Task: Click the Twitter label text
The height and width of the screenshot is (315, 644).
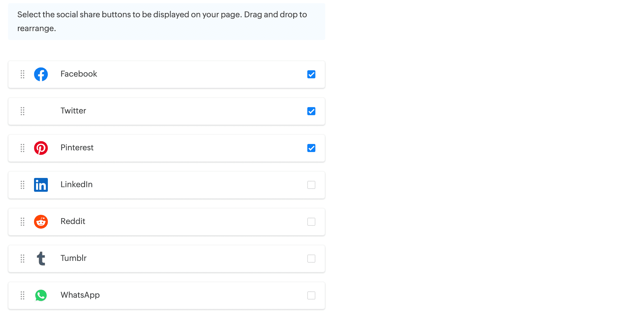Action: (73, 111)
